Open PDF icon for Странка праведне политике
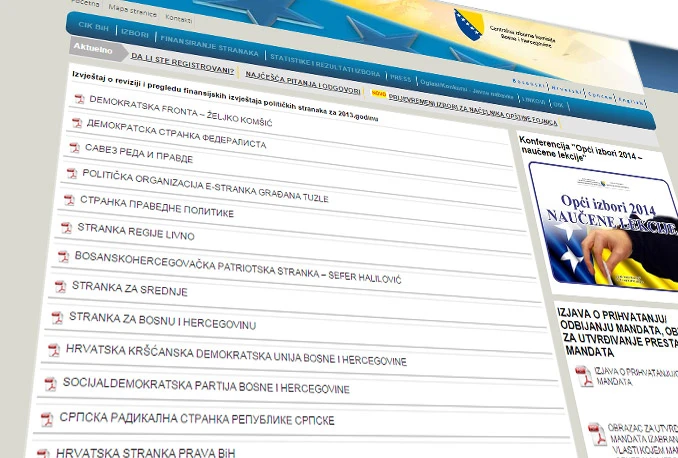Image resolution: width=678 pixels, height=458 pixels. point(69,200)
